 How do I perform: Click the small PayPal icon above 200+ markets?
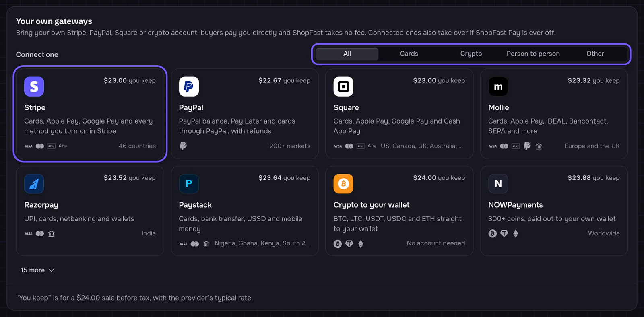(x=183, y=146)
